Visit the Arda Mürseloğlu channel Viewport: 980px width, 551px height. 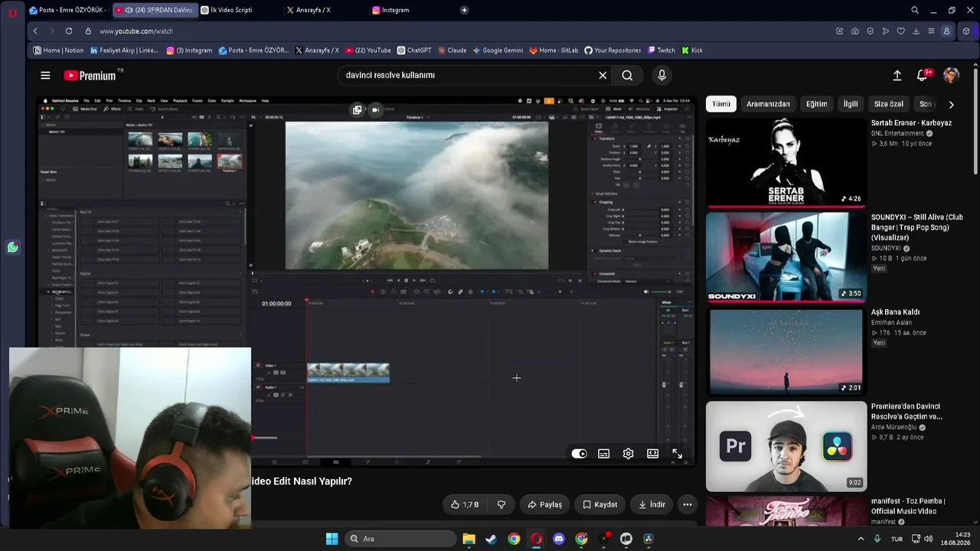[893, 427]
